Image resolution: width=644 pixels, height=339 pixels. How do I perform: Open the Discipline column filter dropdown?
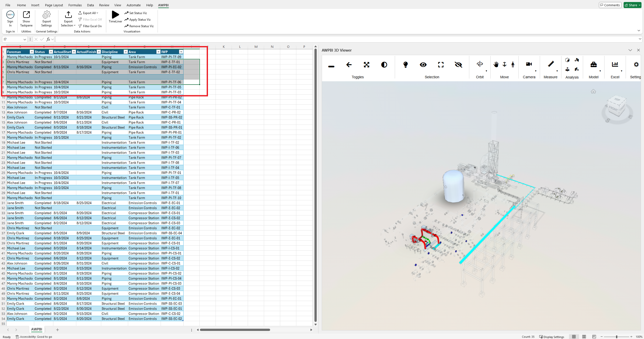[125, 52]
